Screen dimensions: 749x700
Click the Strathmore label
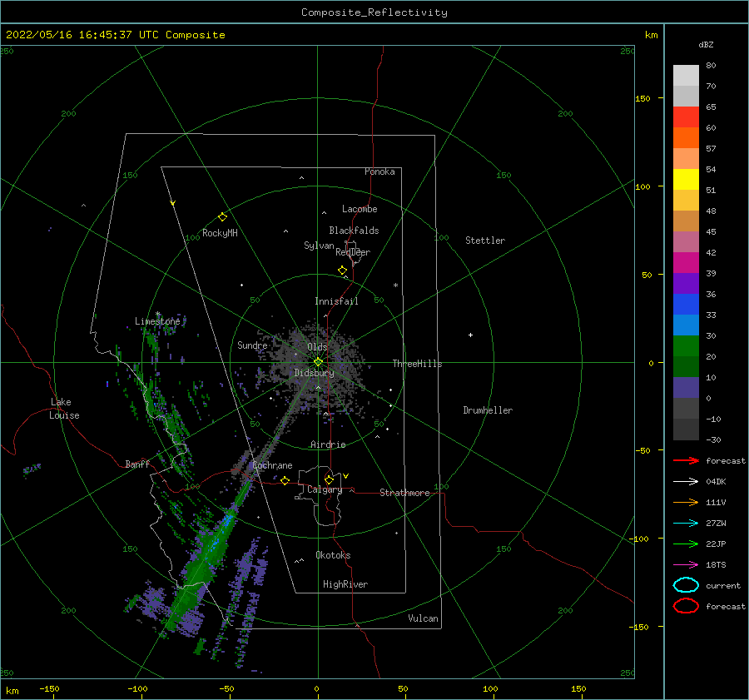coord(404,493)
